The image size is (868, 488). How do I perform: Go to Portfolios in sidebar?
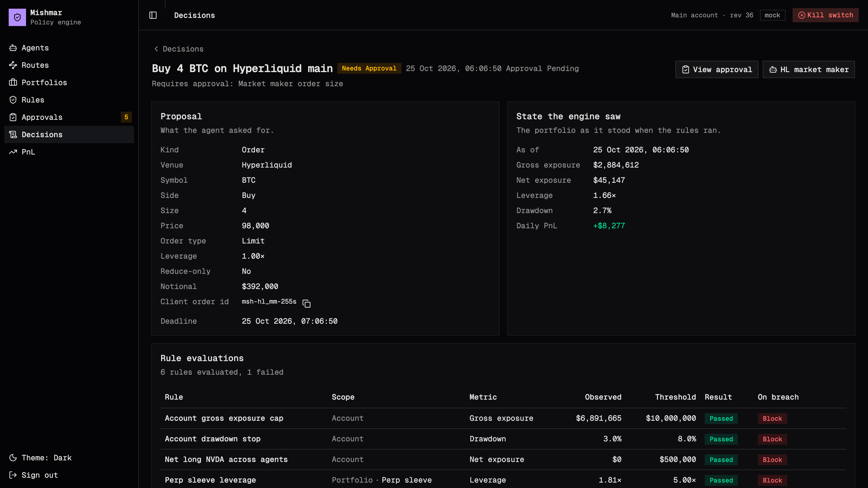pos(69,82)
